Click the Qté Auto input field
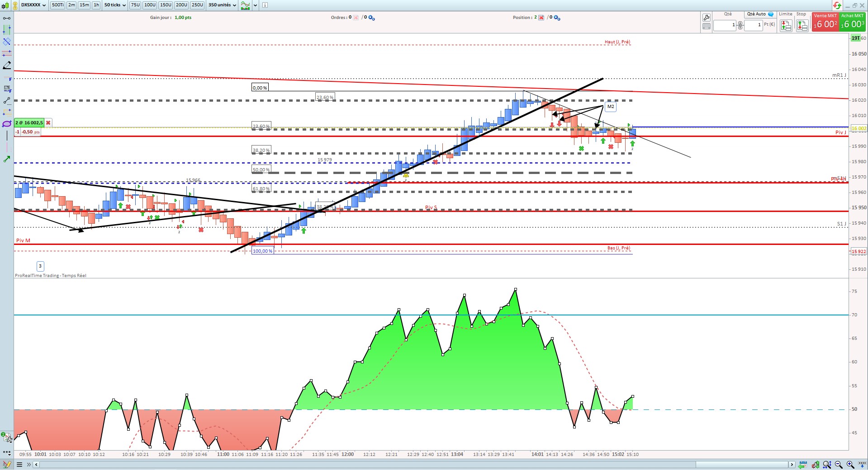The height and width of the screenshot is (470, 868). [754, 25]
